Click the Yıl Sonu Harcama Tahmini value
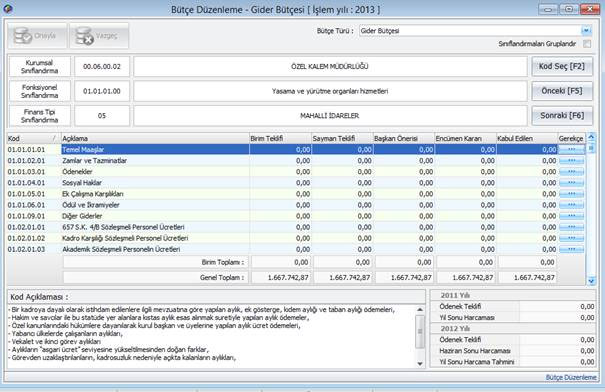The height and width of the screenshot is (392, 605). click(x=557, y=362)
